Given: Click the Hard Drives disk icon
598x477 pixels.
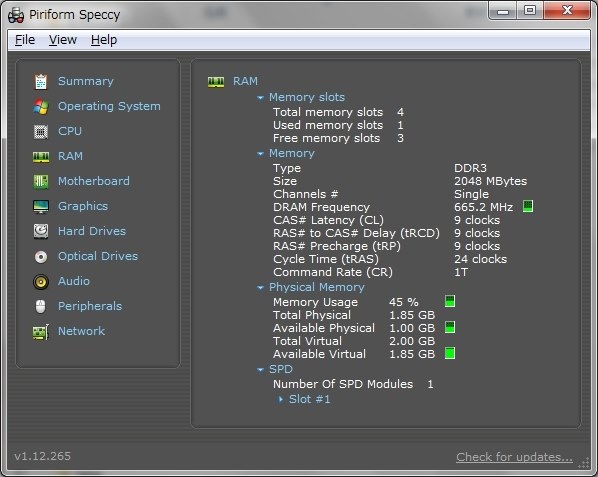Looking at the screenshot, I should [x=41, y=231].
